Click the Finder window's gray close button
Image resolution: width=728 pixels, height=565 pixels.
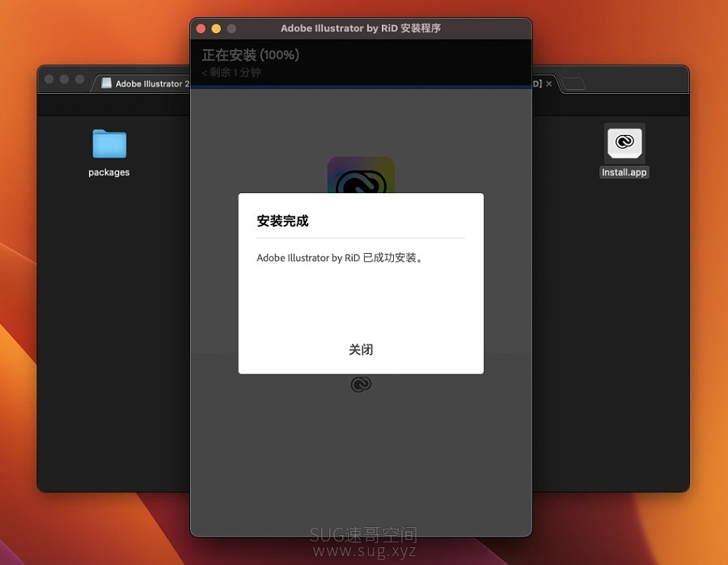[49, 79]
